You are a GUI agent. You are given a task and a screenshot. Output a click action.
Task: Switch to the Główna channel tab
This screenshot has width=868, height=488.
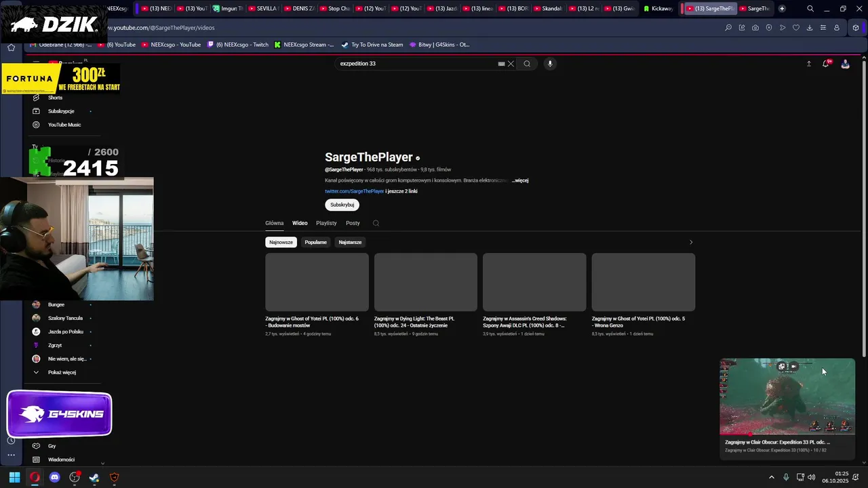tap(275, 223)
